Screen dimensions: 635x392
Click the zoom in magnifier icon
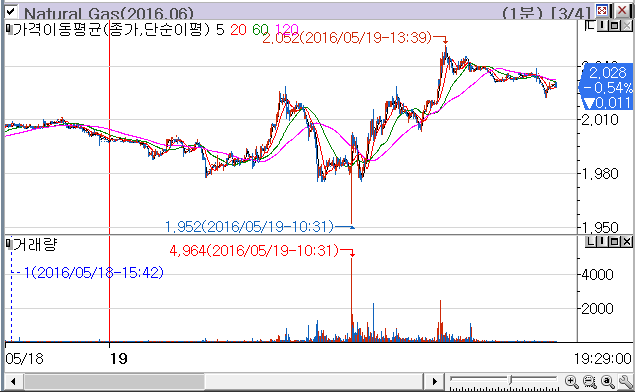point(571,381)
